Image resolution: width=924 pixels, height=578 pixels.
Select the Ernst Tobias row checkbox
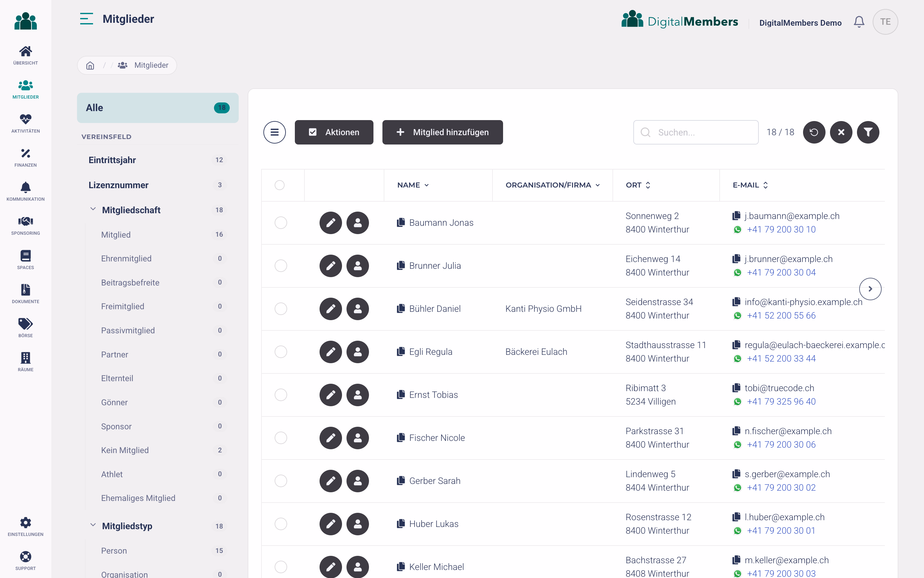[281, 395]
